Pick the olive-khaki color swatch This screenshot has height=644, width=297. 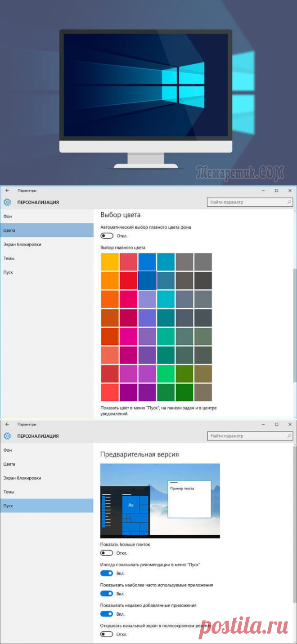coord(203,374)
